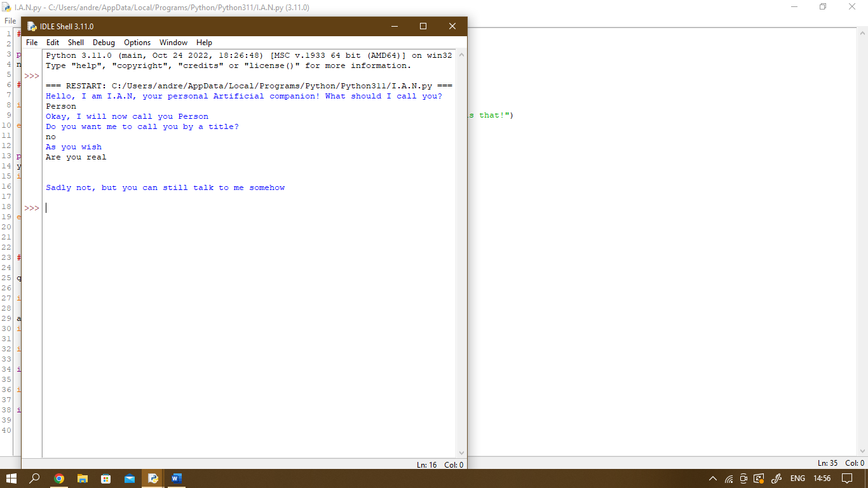Click the 'As you wish' output line
The image size is (868, 488).
74,147
